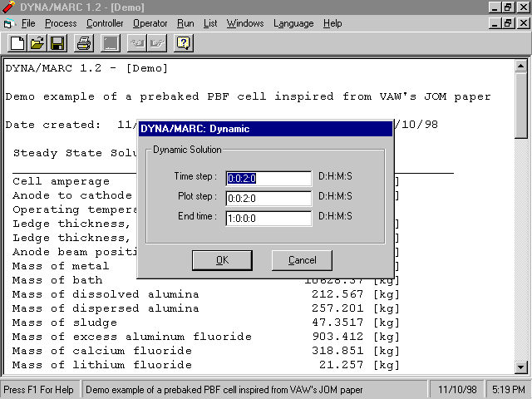Print using the printer toolbar icon
This screenshot has width=532, height=399.
click(x=84, y=43)
